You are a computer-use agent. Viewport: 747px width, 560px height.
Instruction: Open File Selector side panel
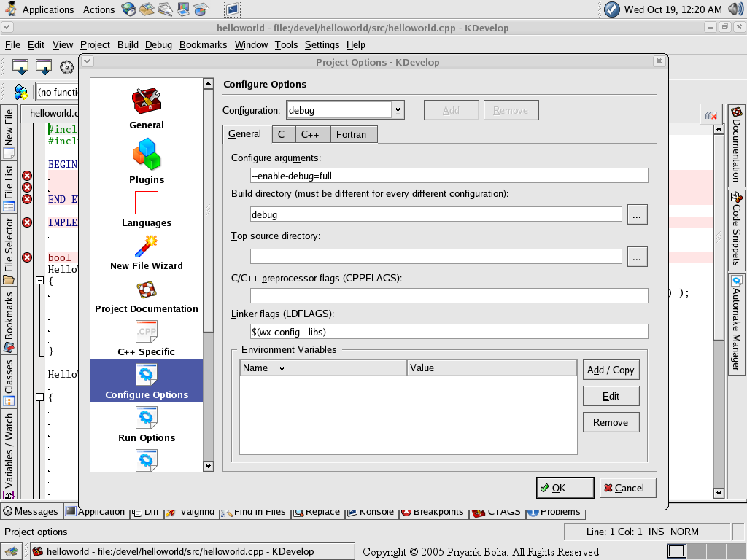pos(9,251)
